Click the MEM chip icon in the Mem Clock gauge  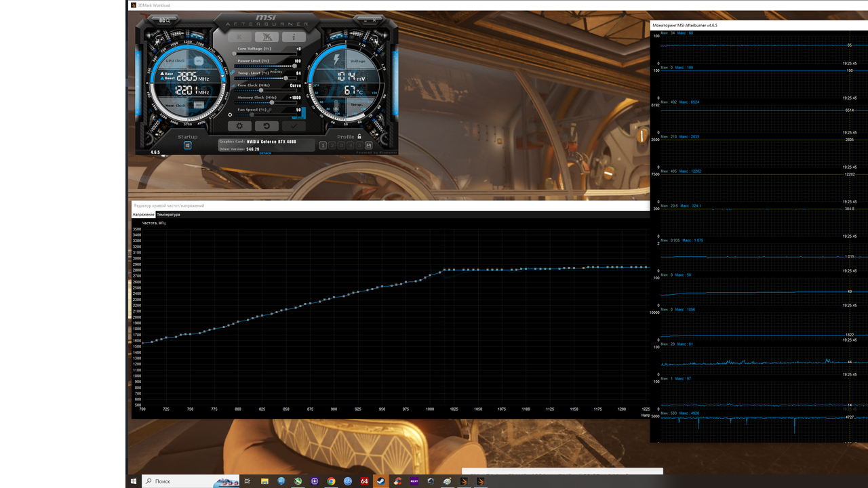(x=199, y=105)
